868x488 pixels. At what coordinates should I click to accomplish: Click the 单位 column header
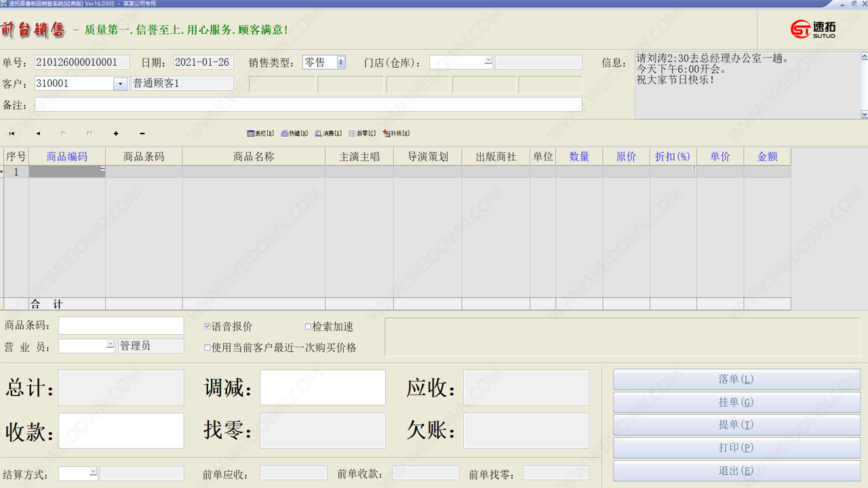pos(542,157)
